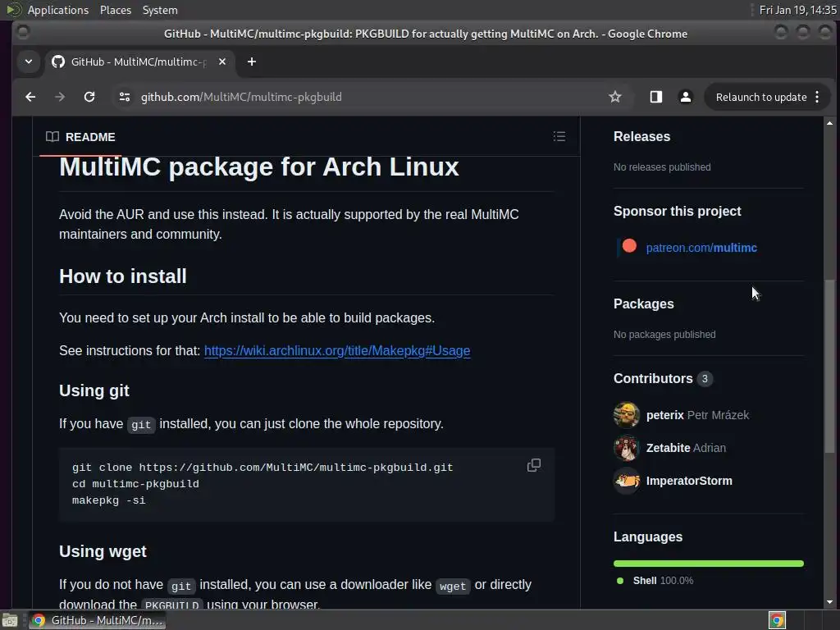Click 'No releases published' text
Screen dimensions: 840x630
coord(662,167)
